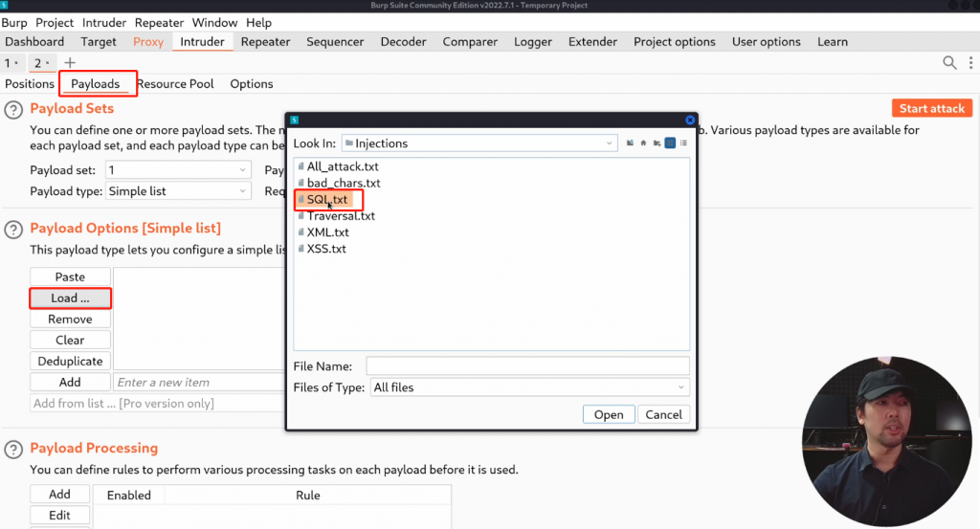The height and width of the screenshot is (529, 980).
Task: Open the Project menu
Action: click(55, 23)
